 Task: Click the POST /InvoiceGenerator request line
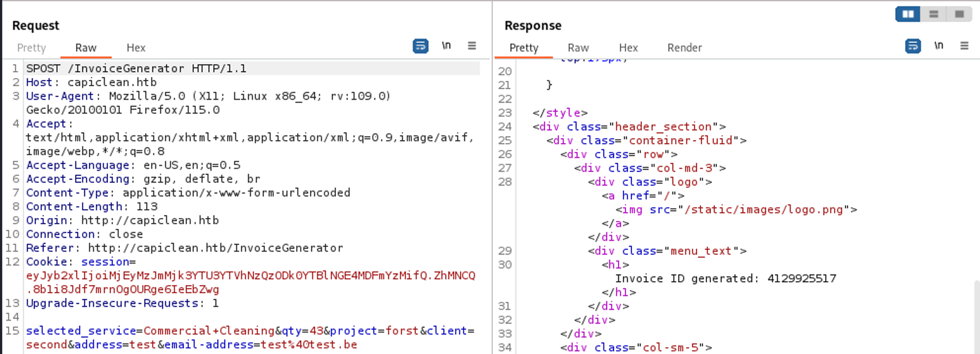click(136, 69)
